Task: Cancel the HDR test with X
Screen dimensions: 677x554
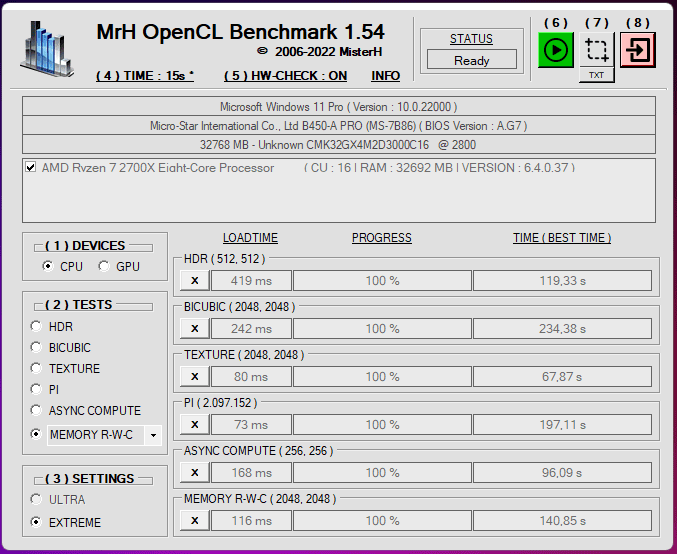Action: (x=195, y=281)
